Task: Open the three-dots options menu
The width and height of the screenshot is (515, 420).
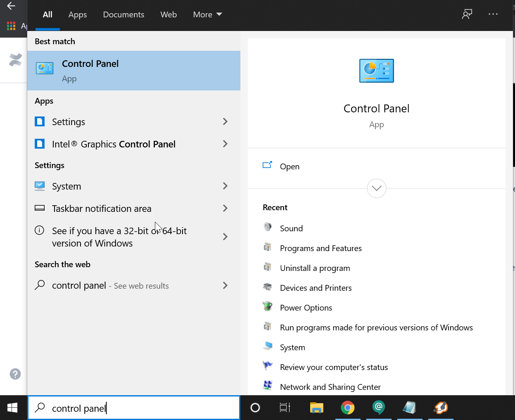Action: tap(493, 14)
